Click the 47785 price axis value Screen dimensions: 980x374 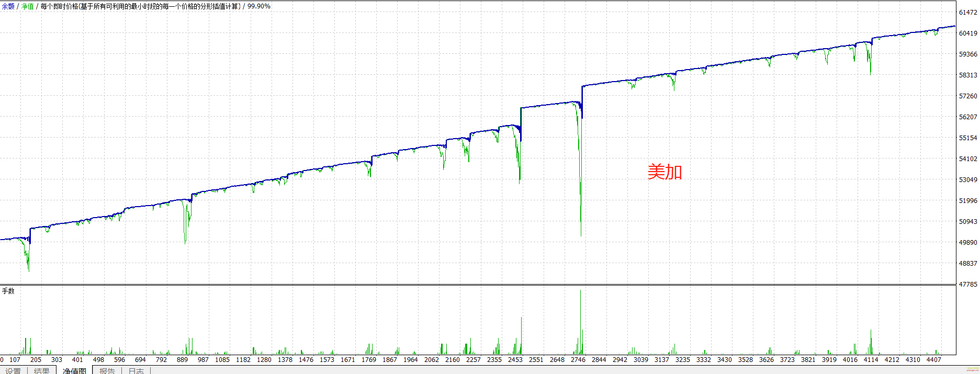(968, 284)
